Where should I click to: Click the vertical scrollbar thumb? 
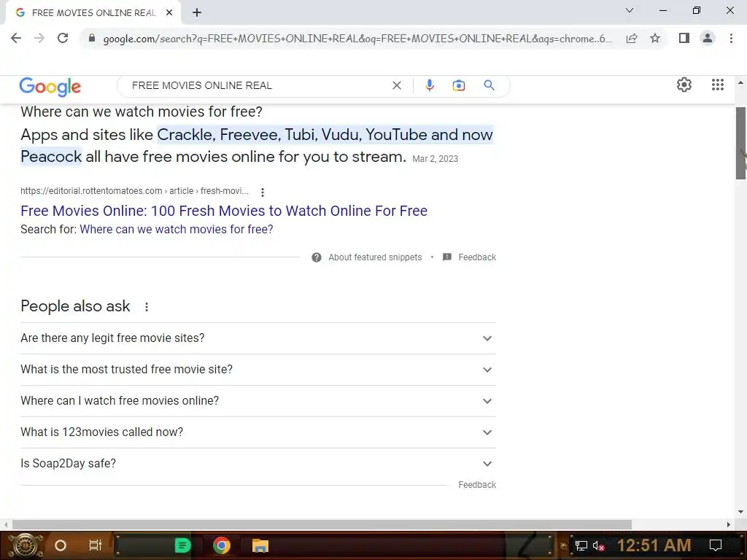click(x=740, y=143)
